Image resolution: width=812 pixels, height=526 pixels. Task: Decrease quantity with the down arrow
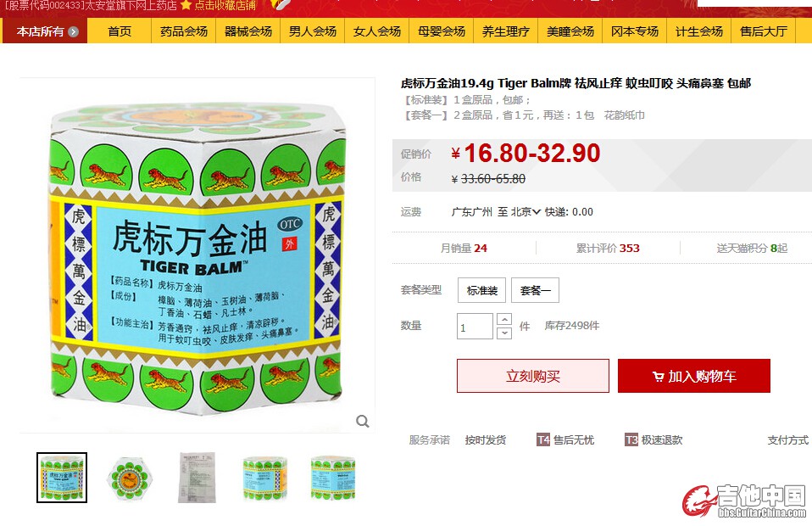tap(504, 333)
